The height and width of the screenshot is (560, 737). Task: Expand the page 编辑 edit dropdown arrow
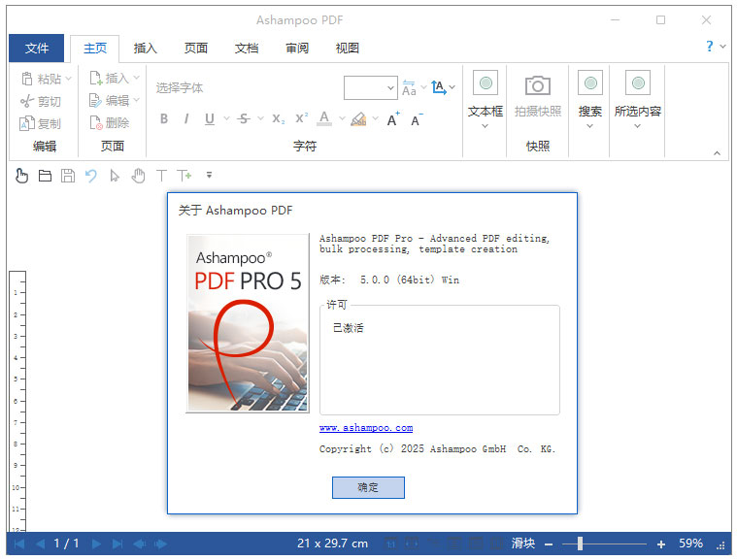tap(136, 100)
